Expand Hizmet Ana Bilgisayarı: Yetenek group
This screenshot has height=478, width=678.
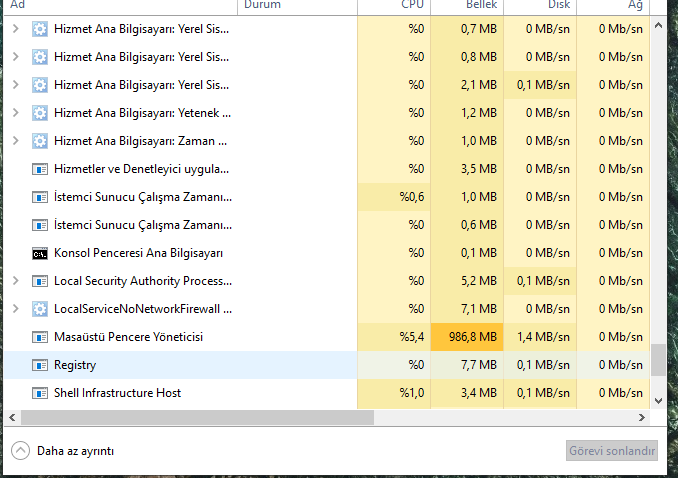pos(16,113)
